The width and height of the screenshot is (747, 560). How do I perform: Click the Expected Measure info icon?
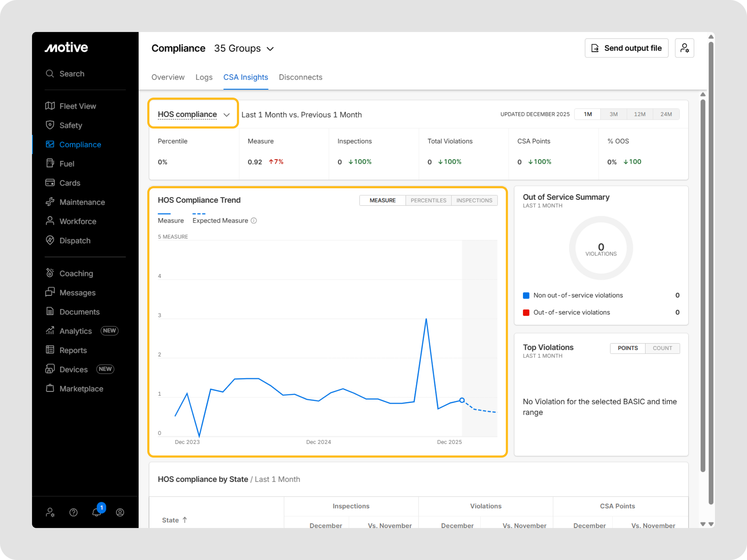(254, 221)
